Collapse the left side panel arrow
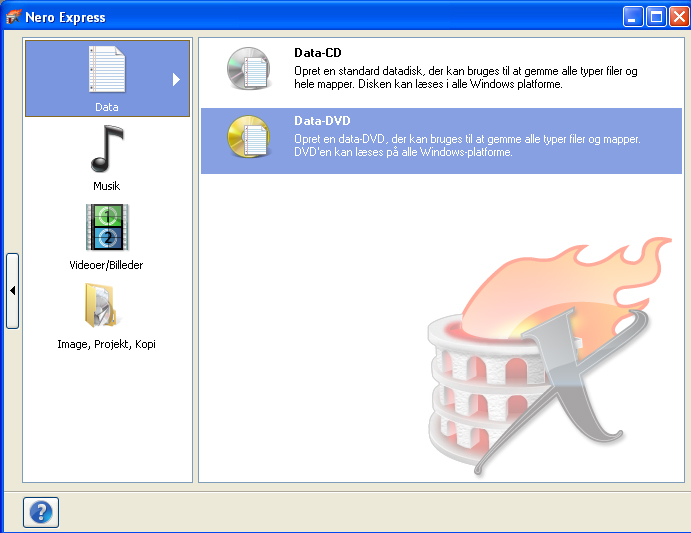 point(12,291)
